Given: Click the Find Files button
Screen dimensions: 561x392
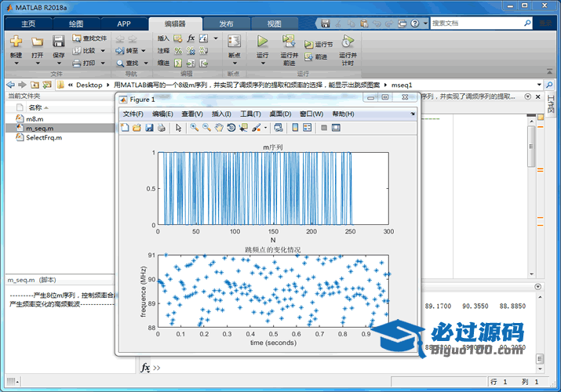Looking at the screenshot, I should point(89,38).
